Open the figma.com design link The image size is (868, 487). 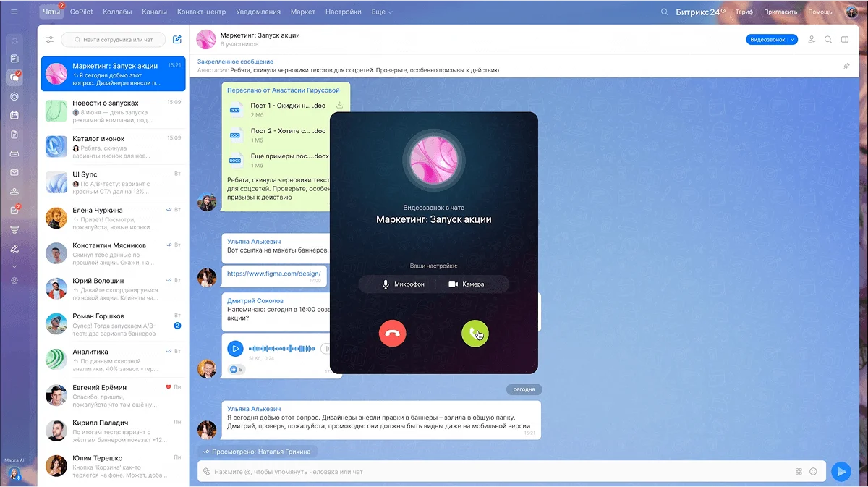[x=273, y=274]
